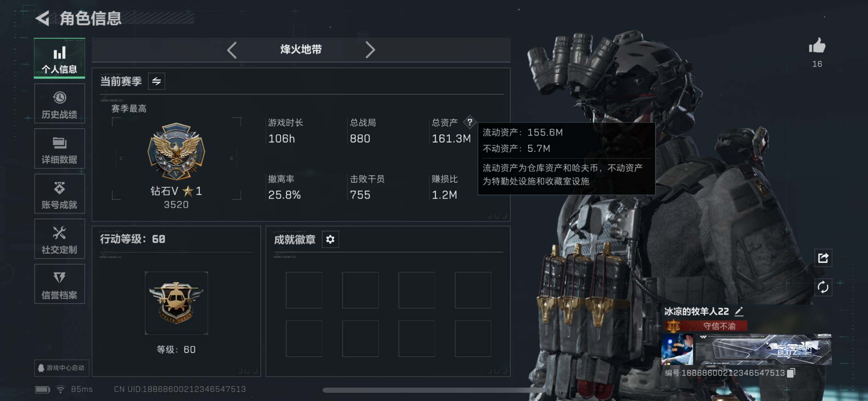Image resolution: width=868 pixels, height=401 pixels.
Task: Edit player name with the pencil icon
Action: coord(739,311)
